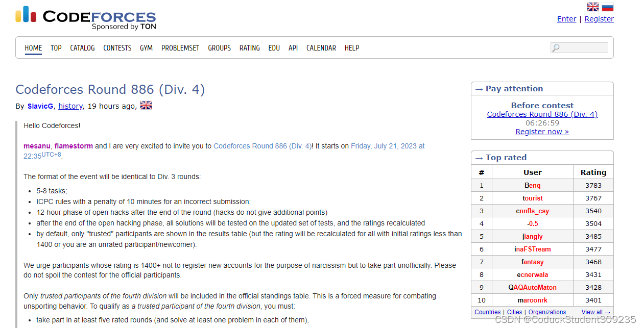Open the Friday, July 21, 2023 start time link

click(x=388, y=146)
